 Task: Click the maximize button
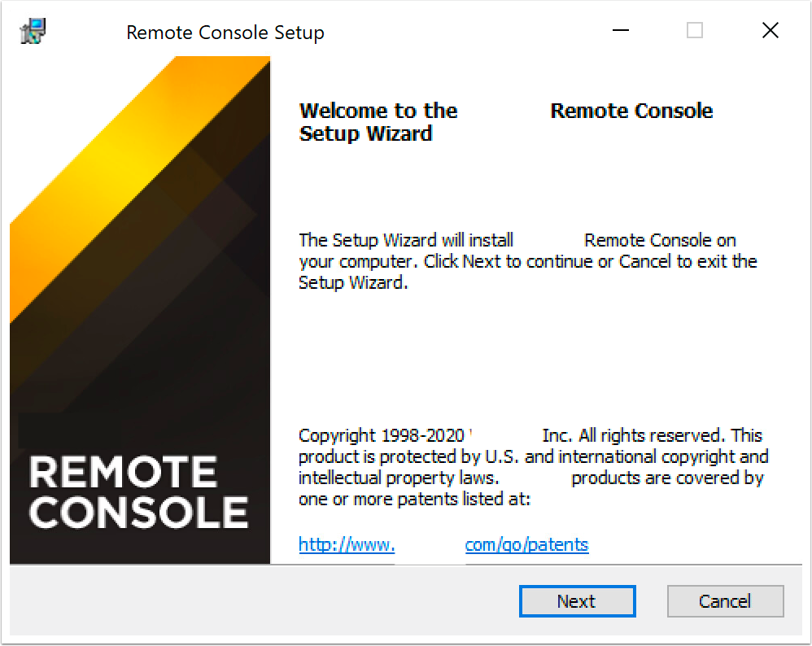pos(694,30)
